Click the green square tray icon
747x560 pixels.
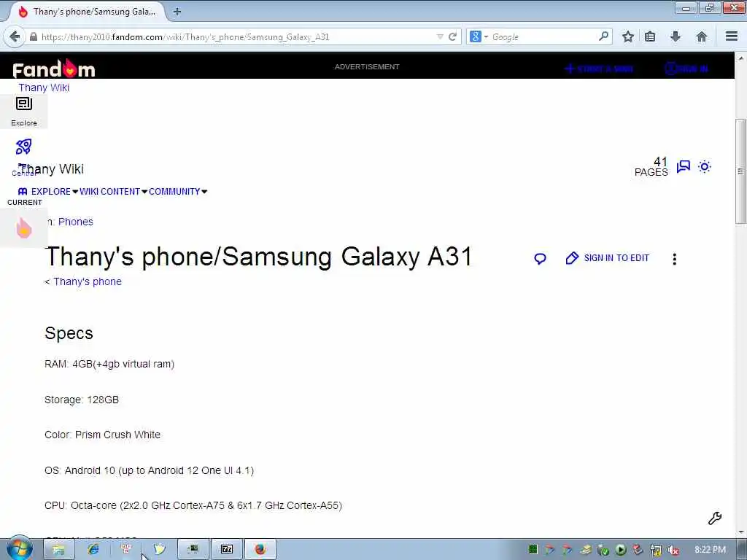tap(533, 550)
